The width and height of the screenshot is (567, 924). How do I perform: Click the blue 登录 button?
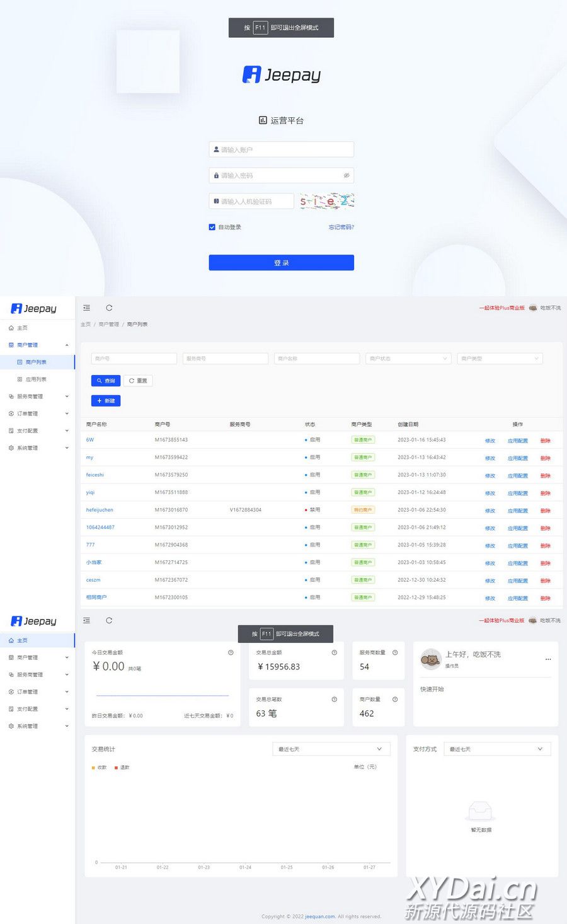[x=281, y=263]
